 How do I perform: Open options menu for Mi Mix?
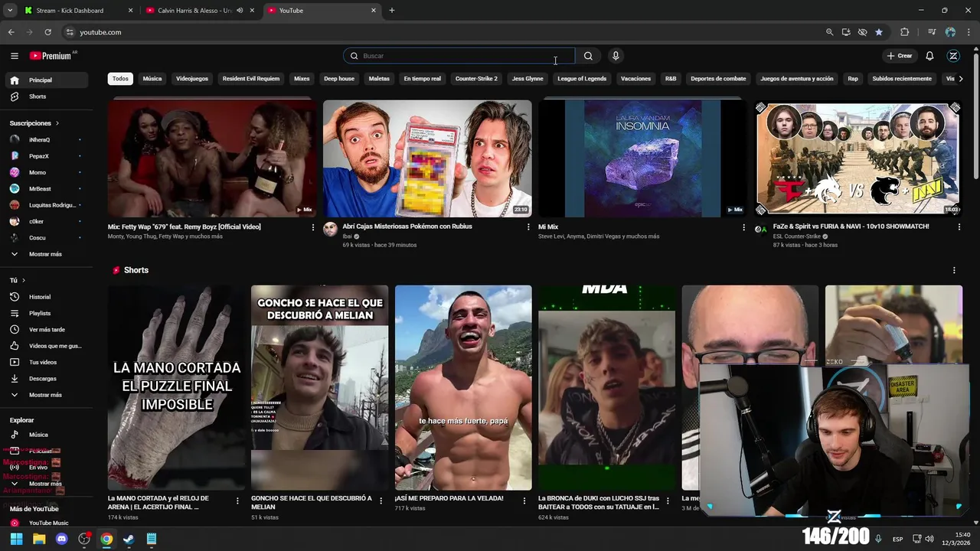click(x=743, y=227)
